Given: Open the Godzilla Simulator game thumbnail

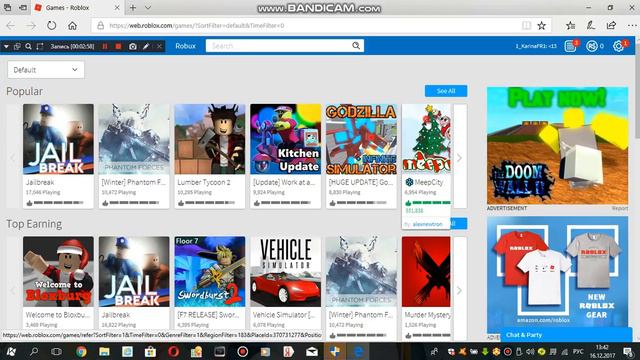Looking at the screenshot, I should 361,139.
